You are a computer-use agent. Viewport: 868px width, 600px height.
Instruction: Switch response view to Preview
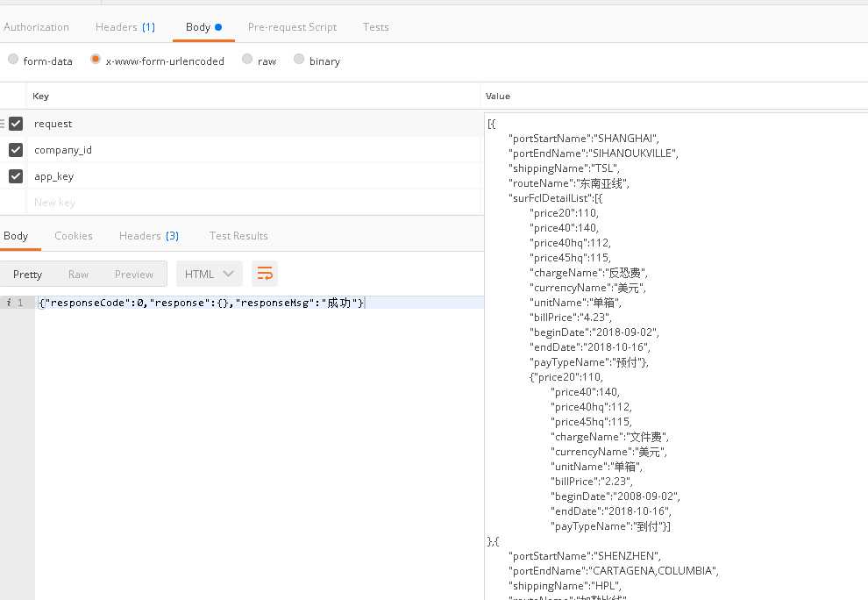click(134, 275)
